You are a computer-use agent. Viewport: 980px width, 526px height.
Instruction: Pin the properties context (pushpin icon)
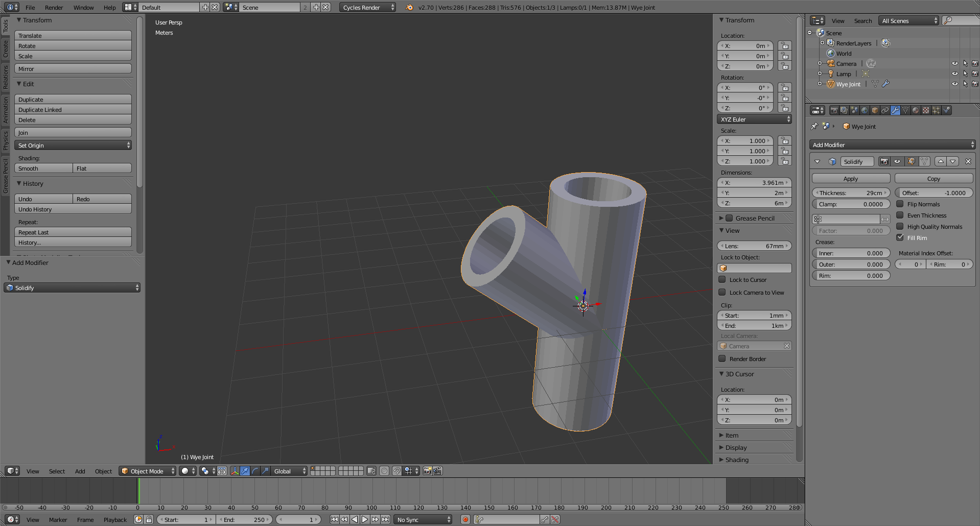[x=814, y=126]
